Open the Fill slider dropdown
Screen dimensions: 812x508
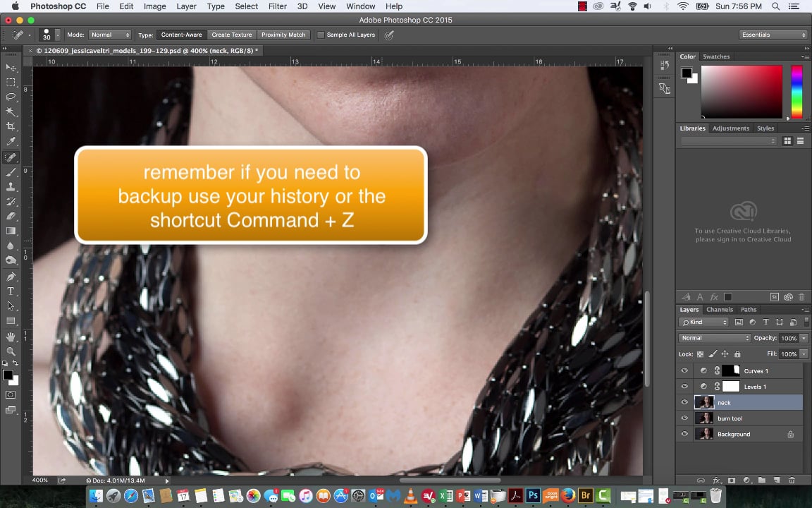pos(804,354)
